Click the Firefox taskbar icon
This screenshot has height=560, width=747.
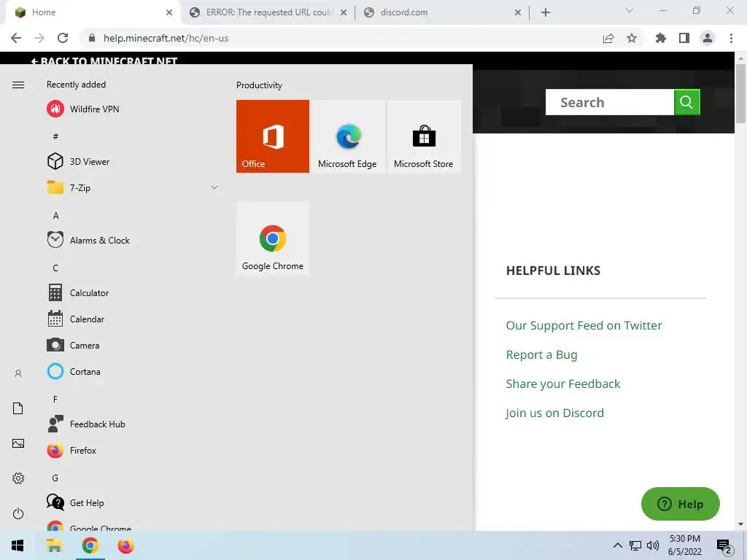125,545
